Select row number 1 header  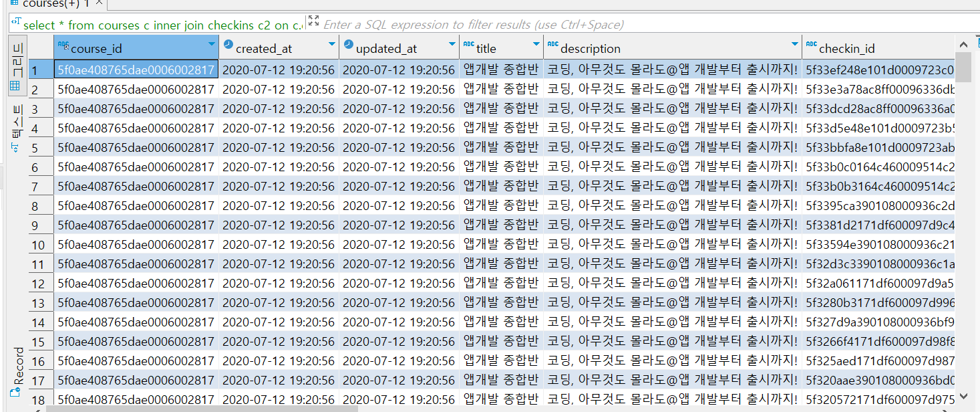(x=41, y=70)
